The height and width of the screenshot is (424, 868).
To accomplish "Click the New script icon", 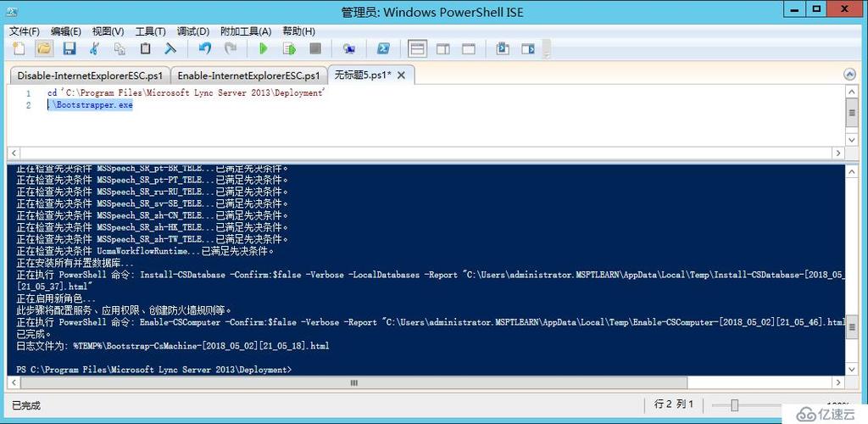I will click(19, 48).
